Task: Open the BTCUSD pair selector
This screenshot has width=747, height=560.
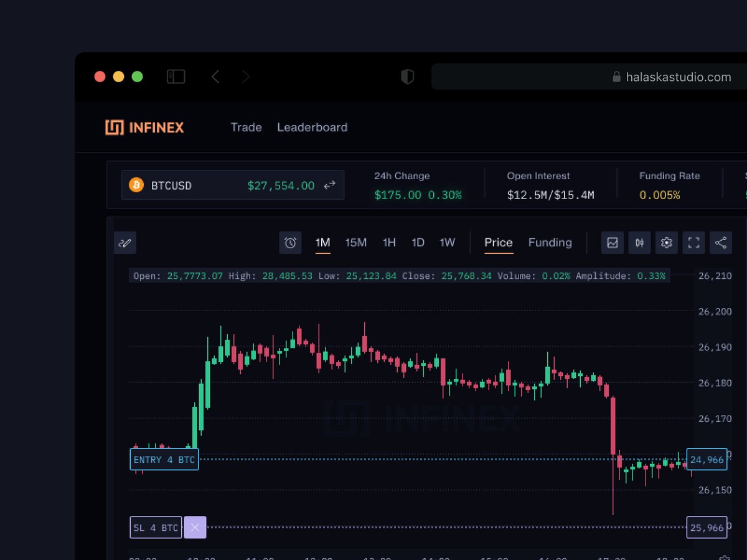Action: (x=233, y=185)
